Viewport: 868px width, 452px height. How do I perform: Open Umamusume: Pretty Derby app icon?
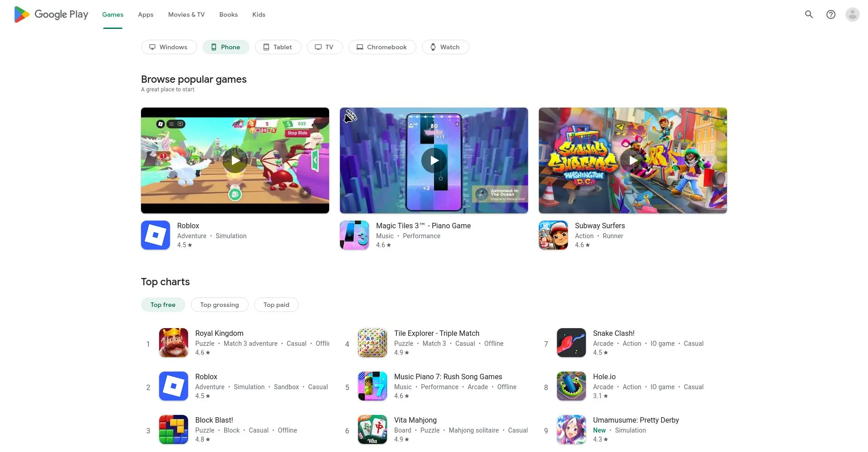571,429
